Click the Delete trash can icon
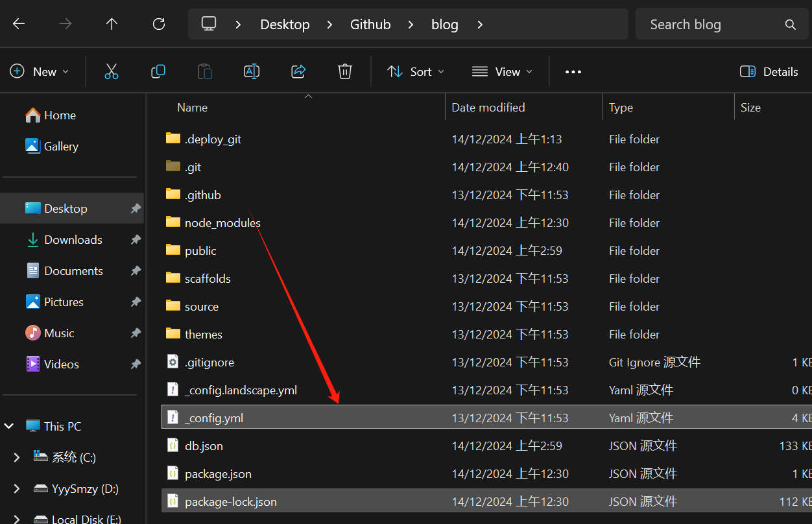Image resolution: width=812 pixels, height=524 pixels. click(x=345, y=71)
